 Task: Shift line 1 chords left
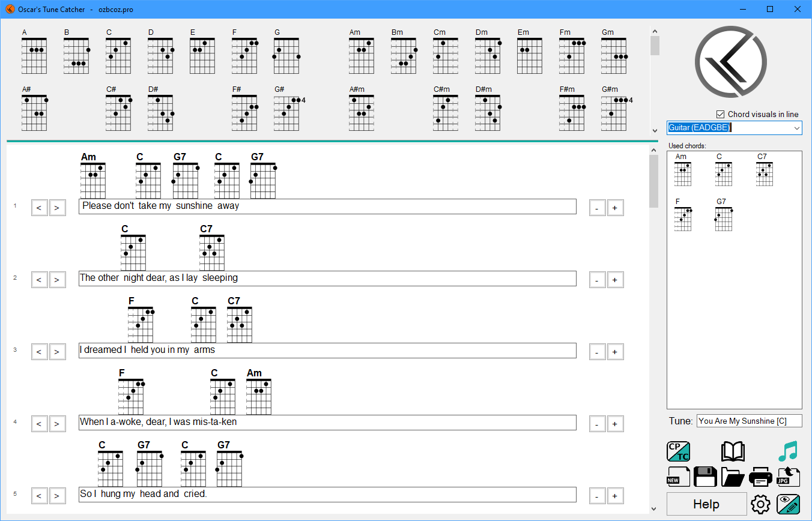(39, 208)
